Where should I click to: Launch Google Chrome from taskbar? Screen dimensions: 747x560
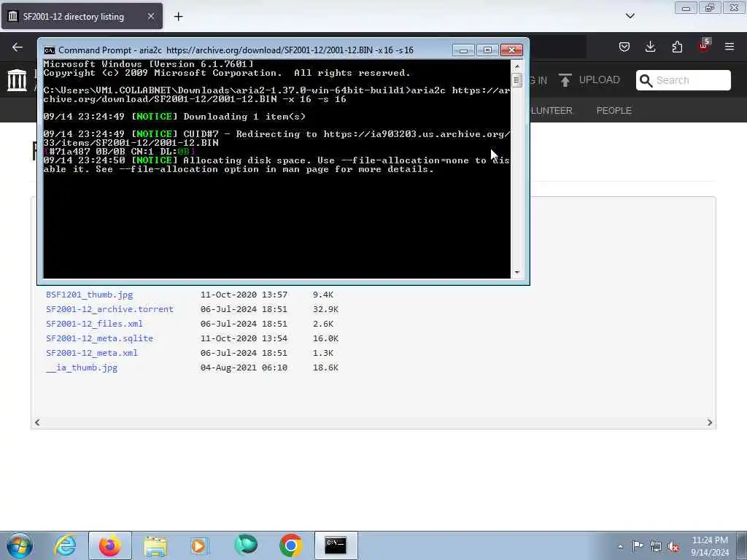[x=290, y=545]
